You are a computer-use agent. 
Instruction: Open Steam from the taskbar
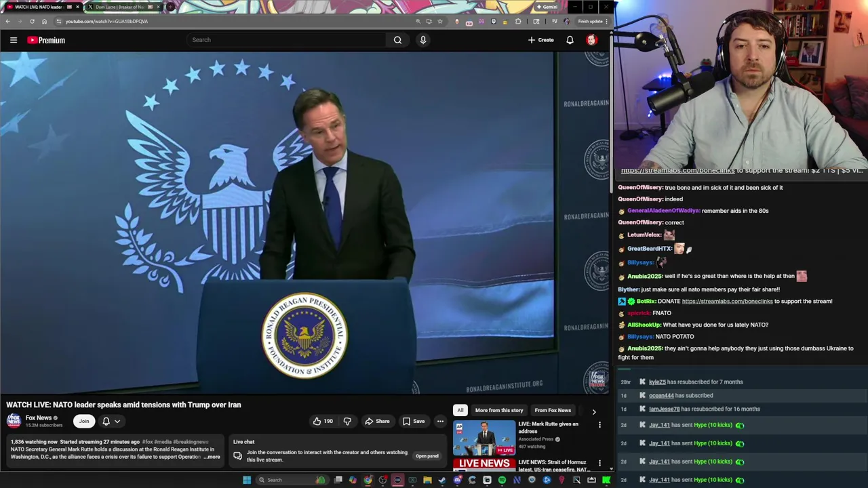click(x=442, y=480)
